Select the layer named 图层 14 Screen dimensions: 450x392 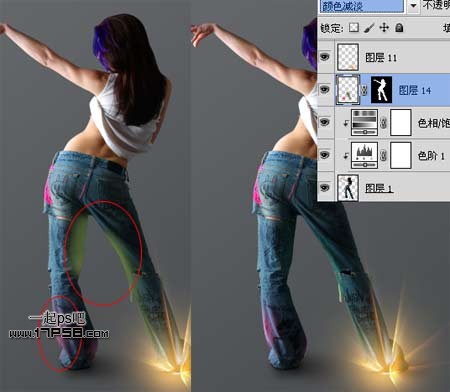(415, 90)
